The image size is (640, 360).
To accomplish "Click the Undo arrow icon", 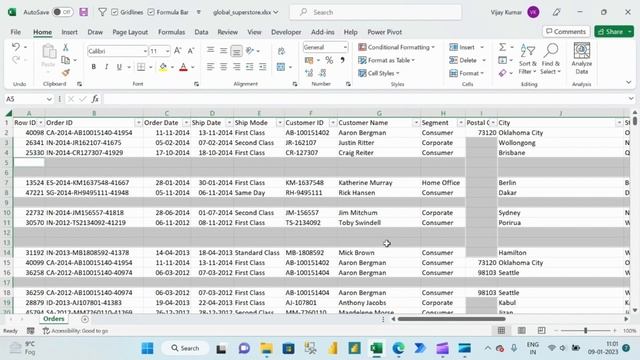I will click(x=16, y=47).
